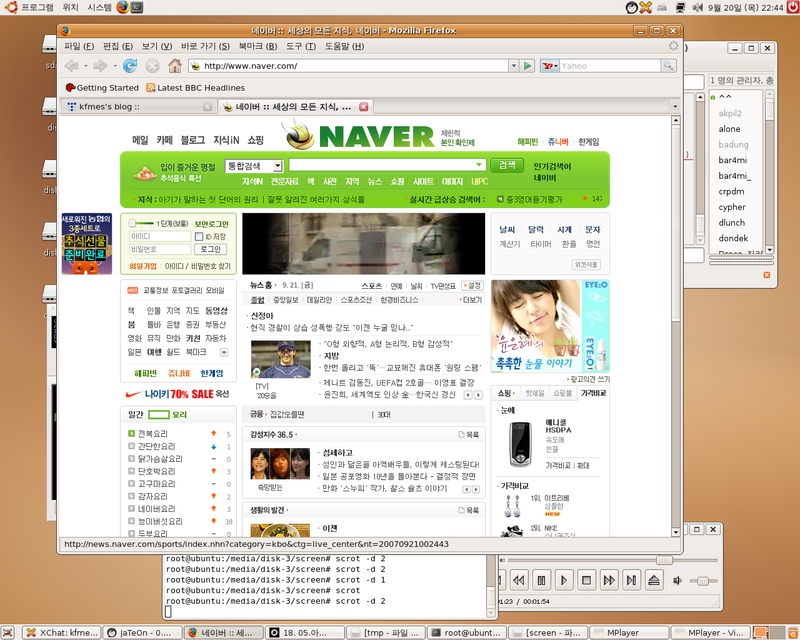Select user 'dondek' in the XChat list
Screen dimensions: 800x640
pos(733,238)
